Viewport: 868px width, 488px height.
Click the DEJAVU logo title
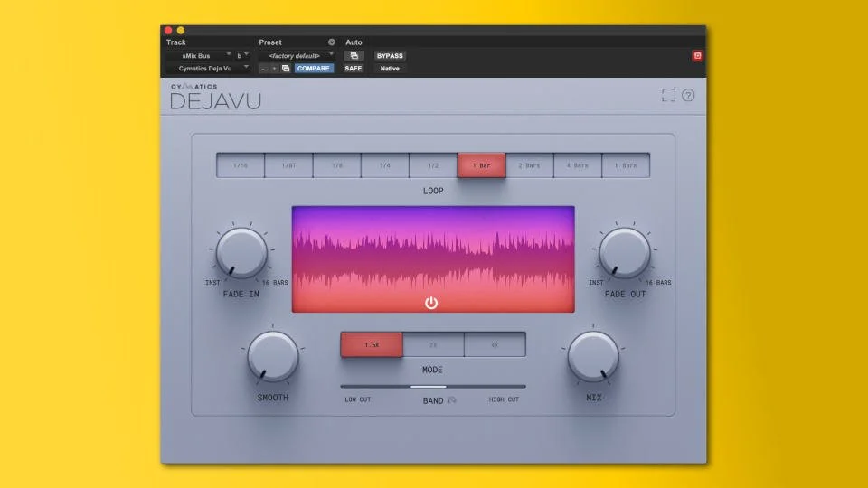point(215,101)
